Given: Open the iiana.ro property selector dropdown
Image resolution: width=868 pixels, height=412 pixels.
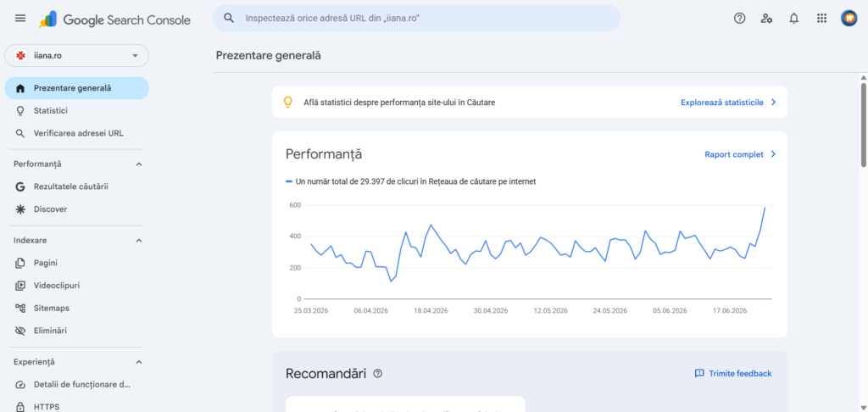Looking at the screenshot, I should pyautogui.click(x=76, y=56).
